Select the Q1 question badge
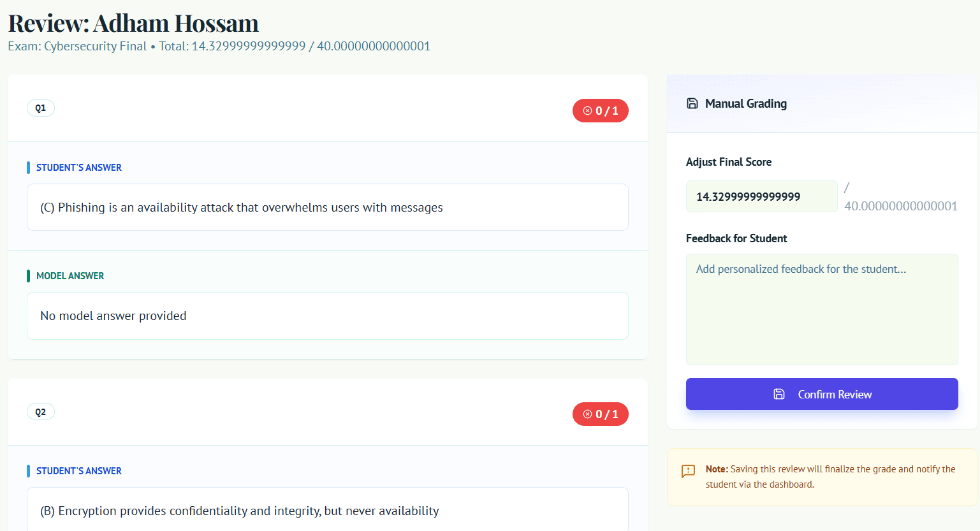Viewport: 980px width, 531px height. pos(40,108)
